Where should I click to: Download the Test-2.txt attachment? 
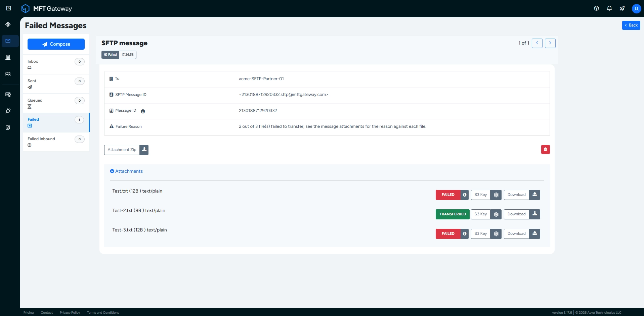point(522,214)
